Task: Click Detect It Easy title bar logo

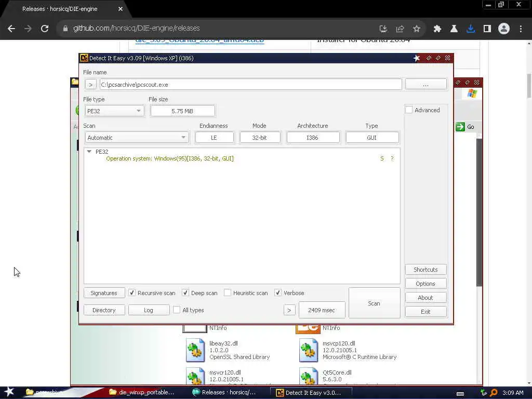Action: 84,58
